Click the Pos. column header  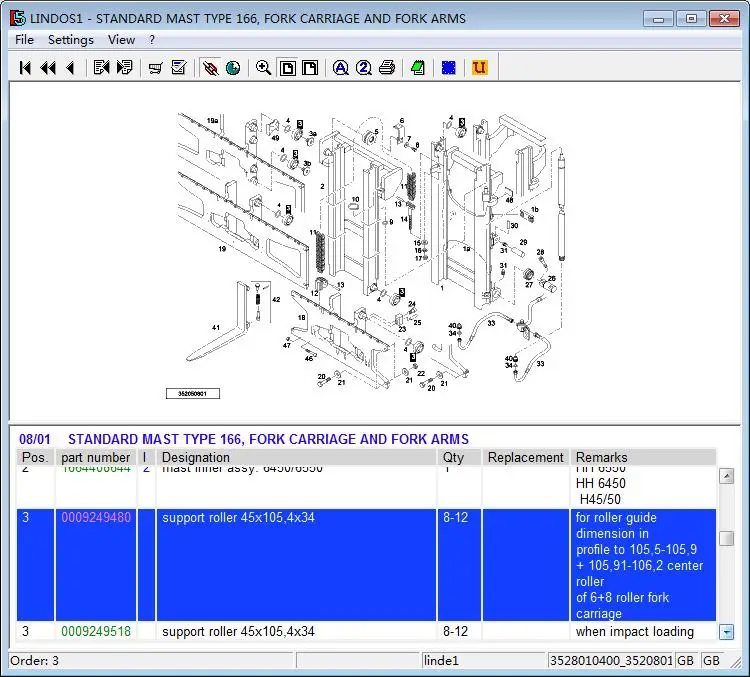click(x=35, y=457)
